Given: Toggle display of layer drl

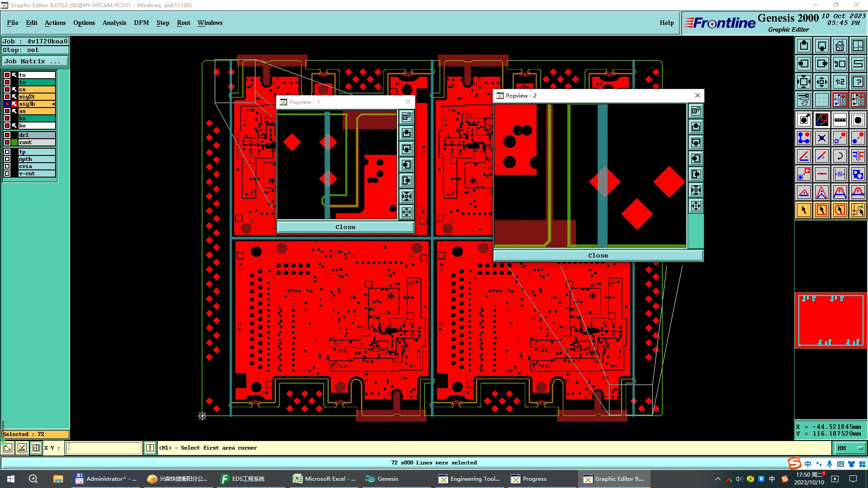Looking at the screenshot, I should pos(7,135).
